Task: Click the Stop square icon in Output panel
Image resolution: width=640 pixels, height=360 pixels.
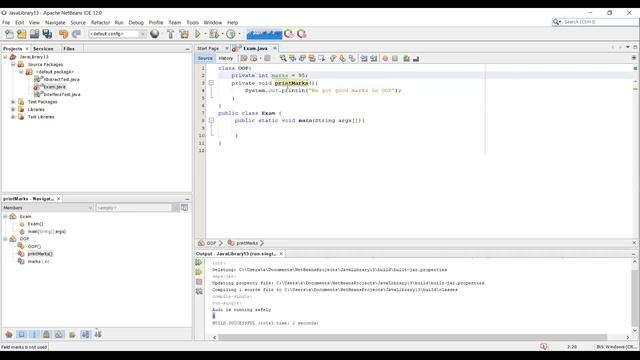Action: click(199, 282)
